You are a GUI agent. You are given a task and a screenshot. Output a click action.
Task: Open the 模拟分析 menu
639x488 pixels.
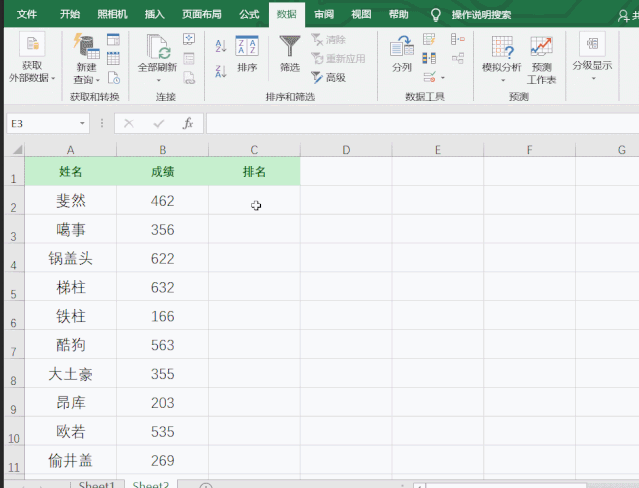502,59
